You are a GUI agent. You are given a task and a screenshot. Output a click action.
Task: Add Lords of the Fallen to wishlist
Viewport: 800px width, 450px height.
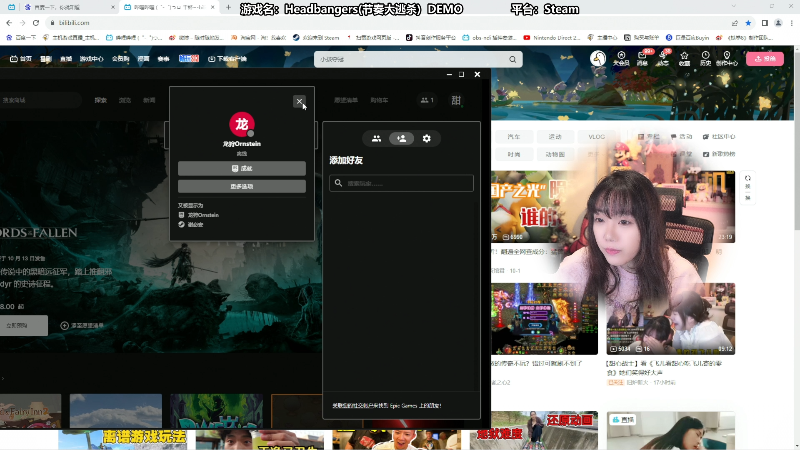[82, 326]
